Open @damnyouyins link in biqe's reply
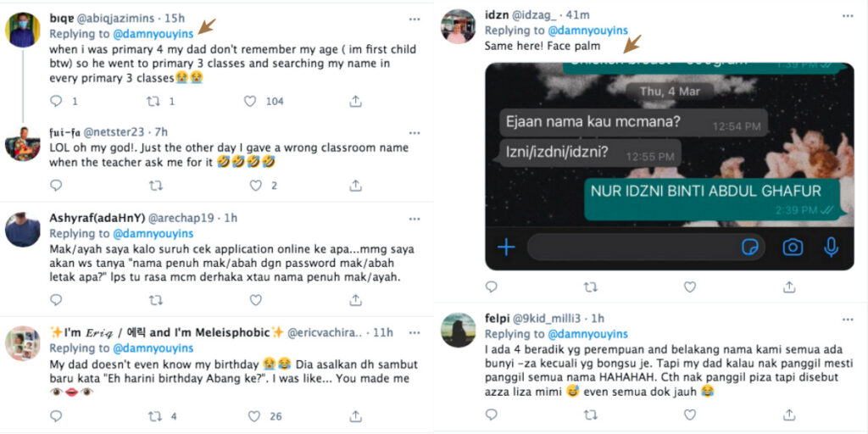868x434 pixels. pos(153,34)
